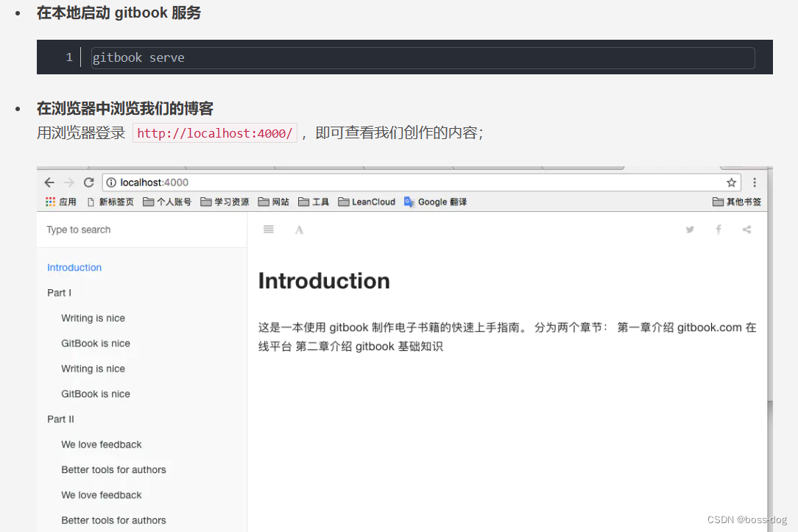Screen dimensions: 798x532
Task: Click the site info icon in address bar
Action: [x=111, y=182]
